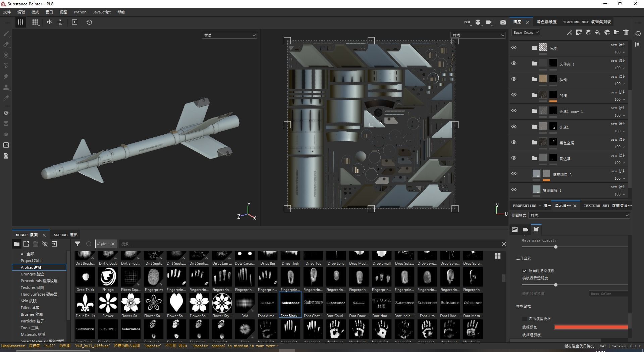Toggle horizontal mirror symmetry icon
644x352 pixels.
pyautogui.click(x=49, y=22)
